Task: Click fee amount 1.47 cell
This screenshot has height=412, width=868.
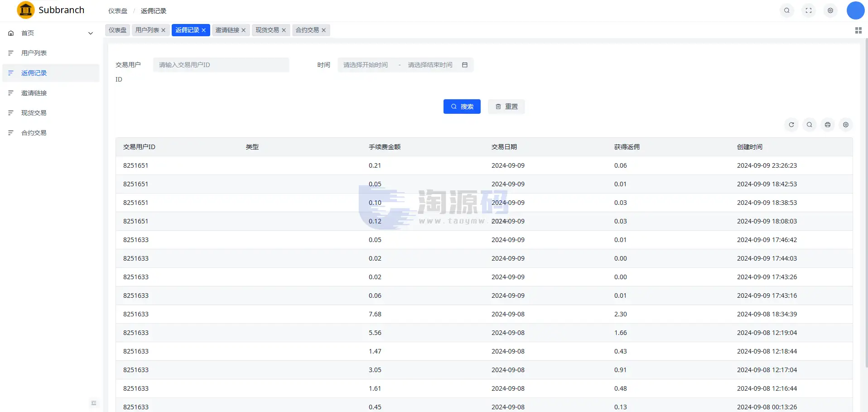Action: click(375, 351)
